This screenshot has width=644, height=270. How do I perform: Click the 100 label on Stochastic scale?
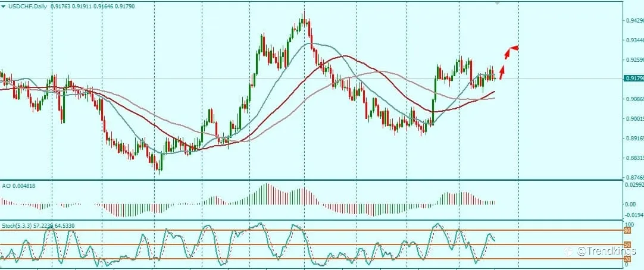click(x=629, y=225)
